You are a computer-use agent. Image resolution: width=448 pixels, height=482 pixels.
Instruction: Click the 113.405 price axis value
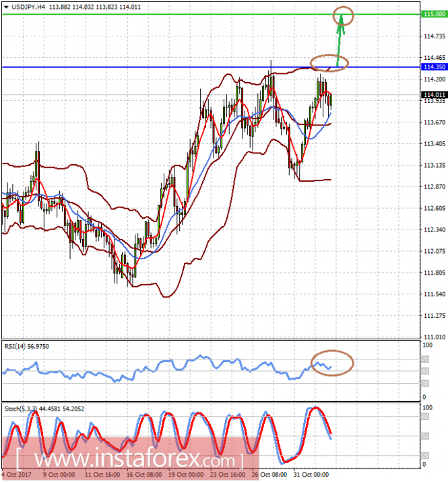tap(433, 143)
